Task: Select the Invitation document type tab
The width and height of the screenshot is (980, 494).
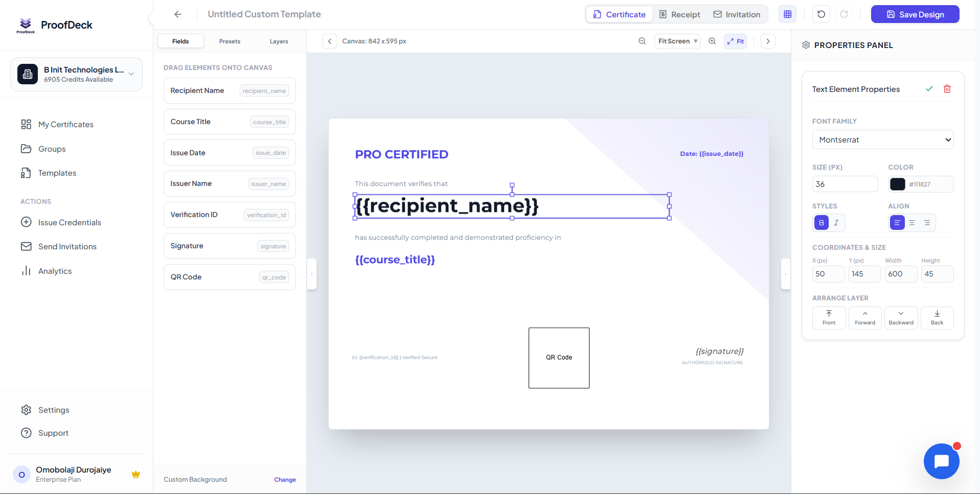Action: 737,14
